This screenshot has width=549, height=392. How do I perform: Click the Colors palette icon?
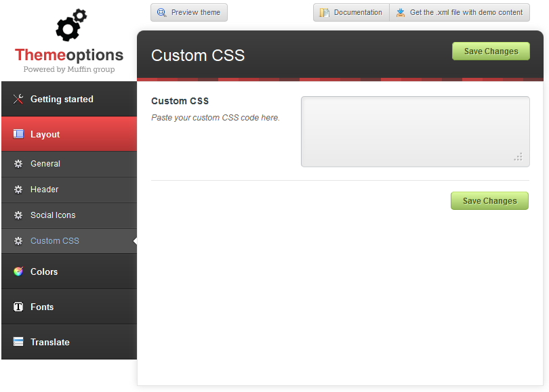pos(18,271)
